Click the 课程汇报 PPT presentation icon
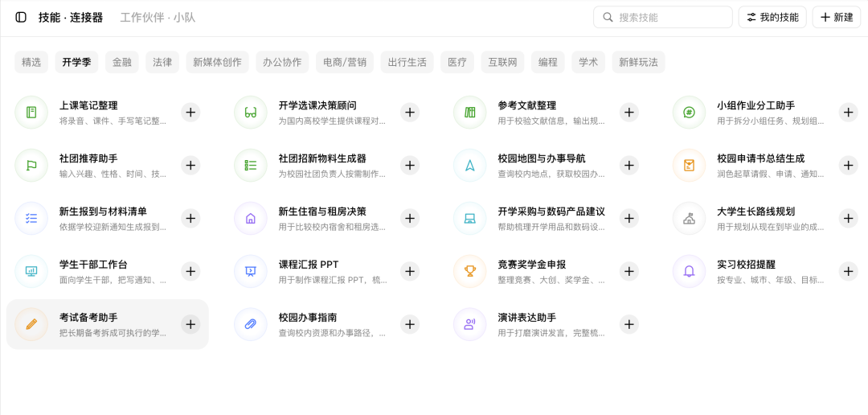 (x=251, y=272)
